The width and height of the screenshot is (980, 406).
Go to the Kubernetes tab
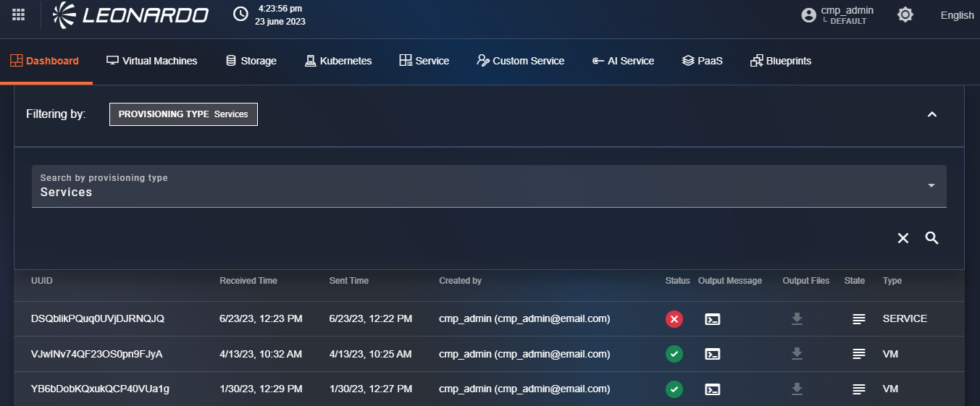pos(338,61)
